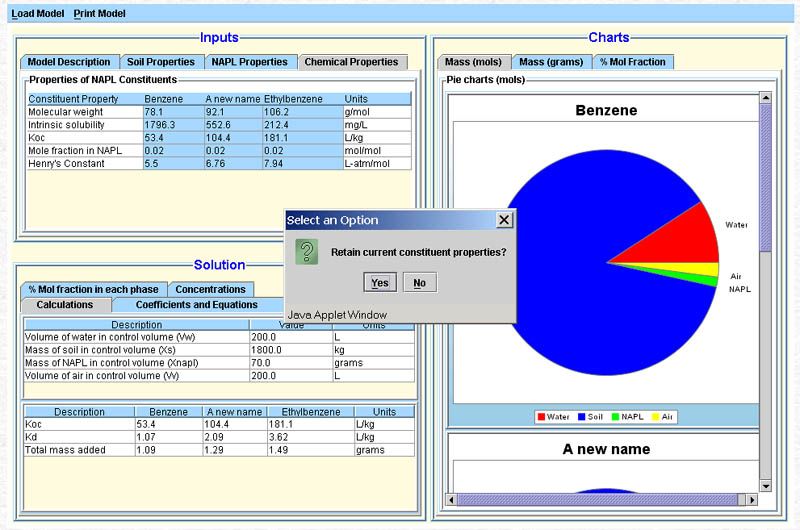Open the NAPL Properties tab
Screen dimensions: 800x530
coord(249,62)
